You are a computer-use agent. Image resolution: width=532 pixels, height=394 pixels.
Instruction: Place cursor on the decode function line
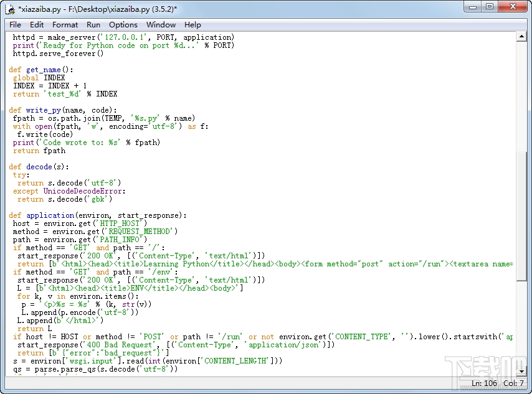click(x=39, y=166)
